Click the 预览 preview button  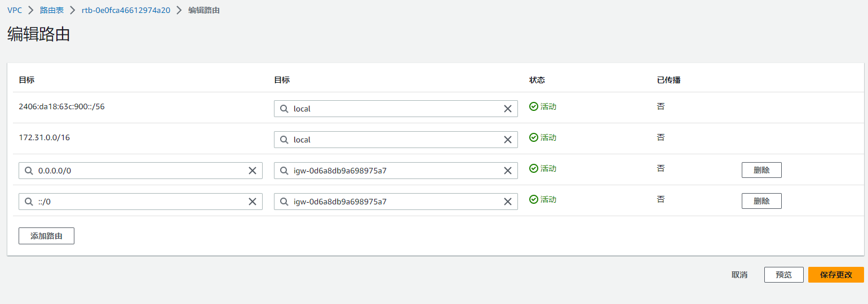coord(783,275)
